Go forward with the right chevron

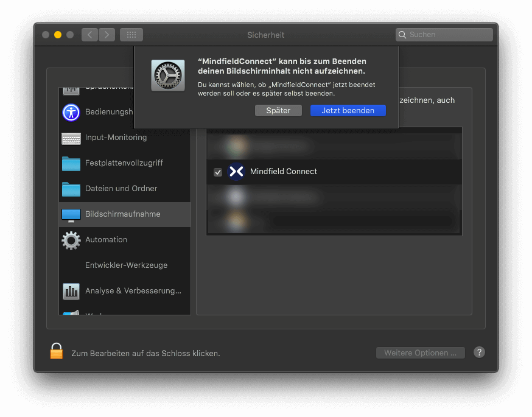pyautogui.click(x=107, y=35)
